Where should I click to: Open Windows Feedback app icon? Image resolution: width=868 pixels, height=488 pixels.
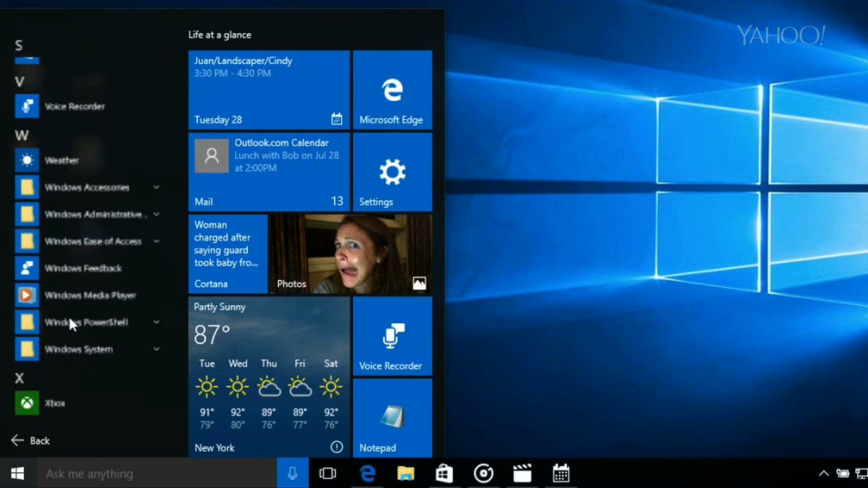[x=27, y=268]
